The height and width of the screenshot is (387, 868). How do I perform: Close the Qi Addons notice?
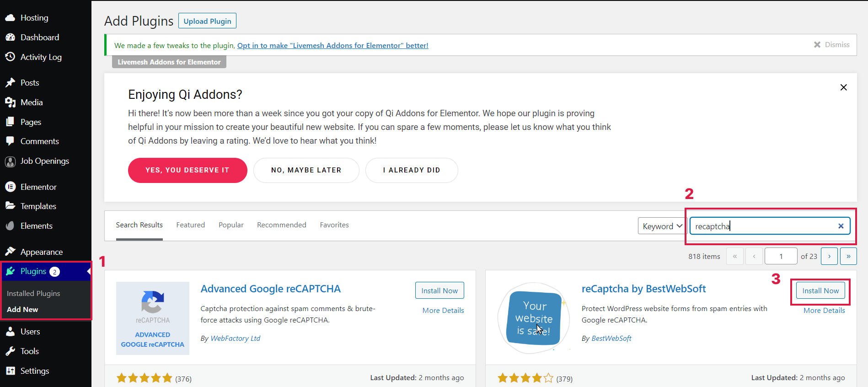(x=844, y=87)
